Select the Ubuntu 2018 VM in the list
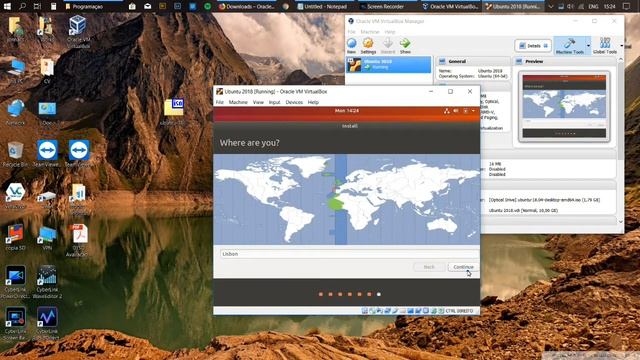The image size is (640, 360). 389,64
